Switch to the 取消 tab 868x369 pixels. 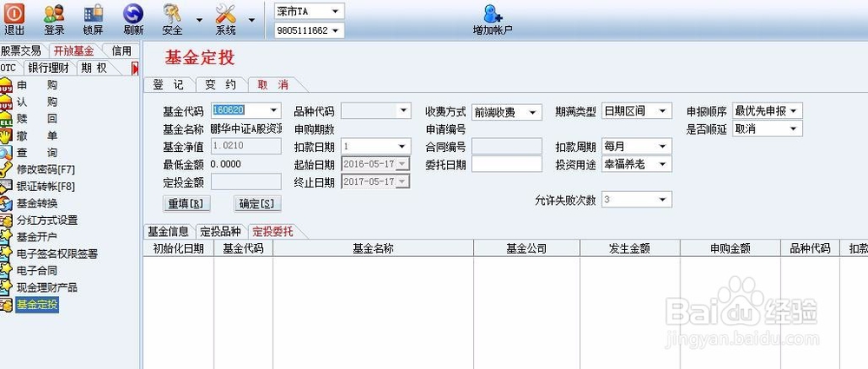273,85
